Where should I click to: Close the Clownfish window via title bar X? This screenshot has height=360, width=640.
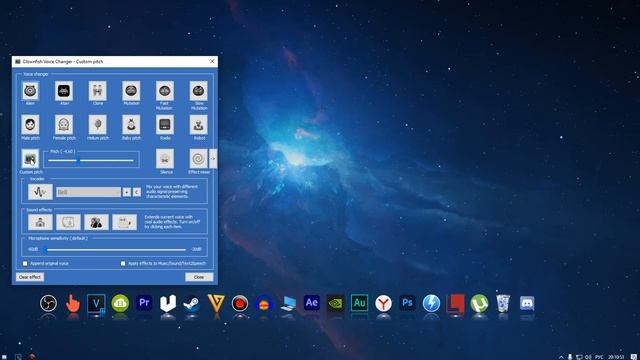(x=212, y=61)
